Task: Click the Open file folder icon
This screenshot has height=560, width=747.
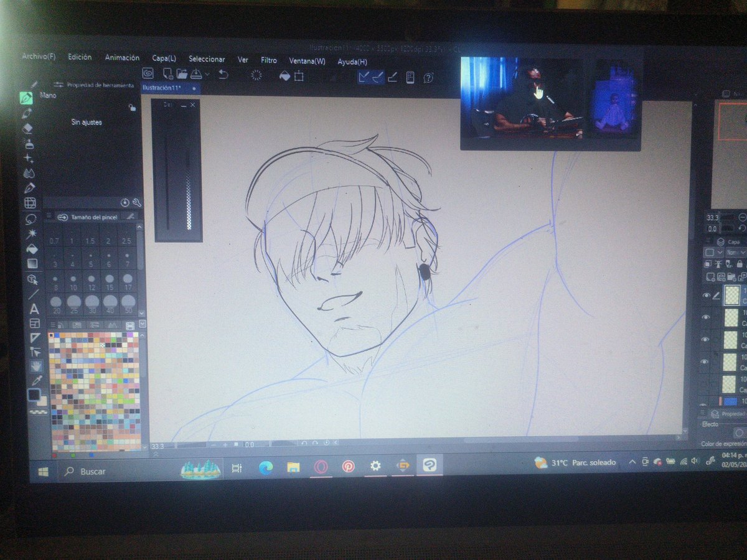Action: [182, 74]
